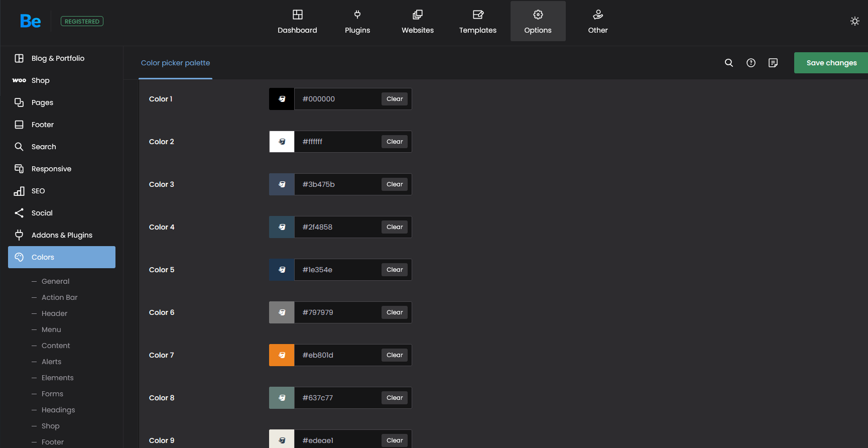868x448 pixels.
Task: Clear the Color 3 value
Action: pyautogui.click(x=395, y=184)
